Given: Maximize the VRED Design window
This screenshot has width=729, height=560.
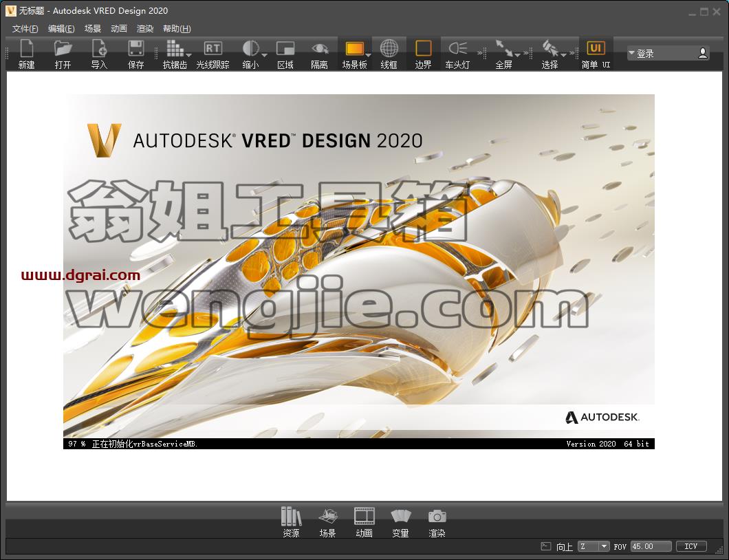Looking at the screenshot, I should 704,12.
